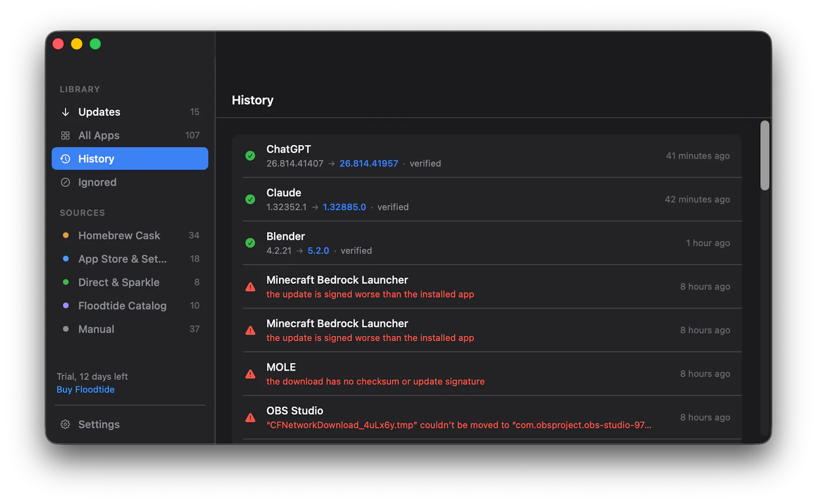Click "verified" on the ChatGPT row
Screen dimensions: 817x504
click(x=425, y=163)
